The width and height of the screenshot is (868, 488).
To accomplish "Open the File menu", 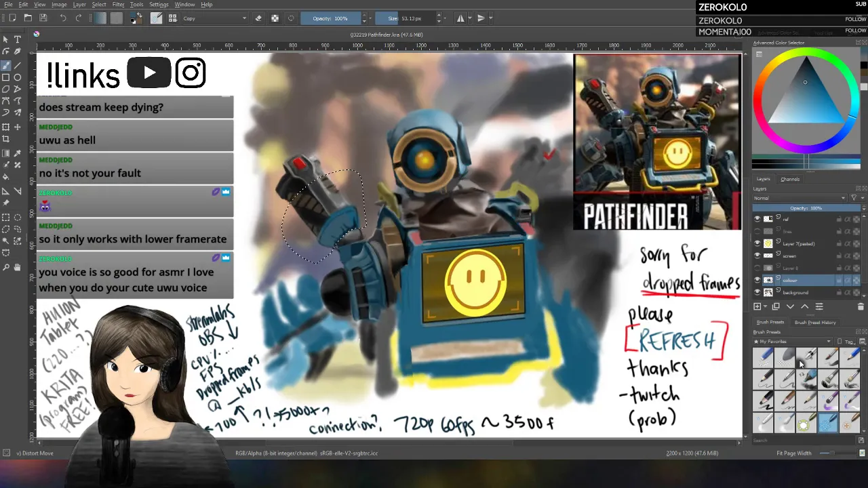I will [8, 4].
